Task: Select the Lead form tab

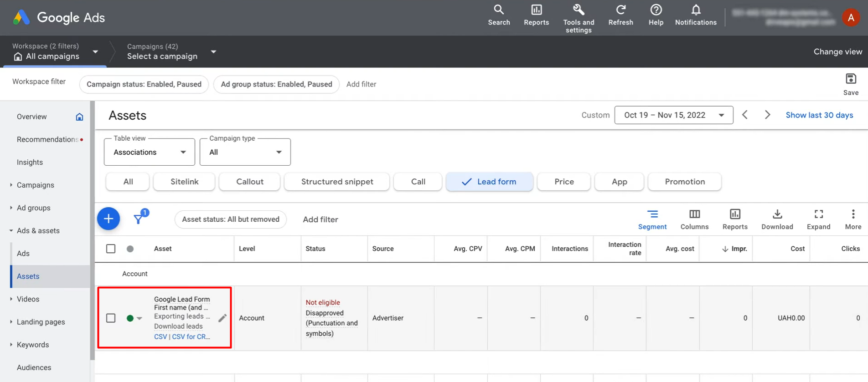Action: (x=489, y=182)
